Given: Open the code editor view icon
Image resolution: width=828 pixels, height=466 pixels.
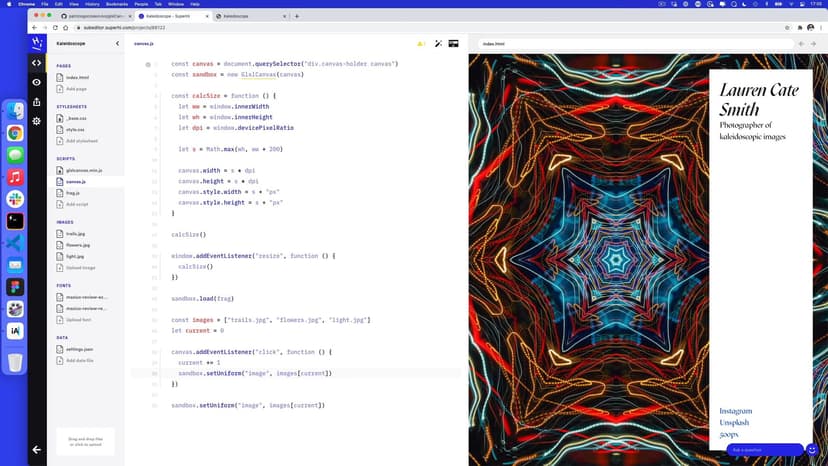Looking at the screenshot, I should click(x=37, y=63).
